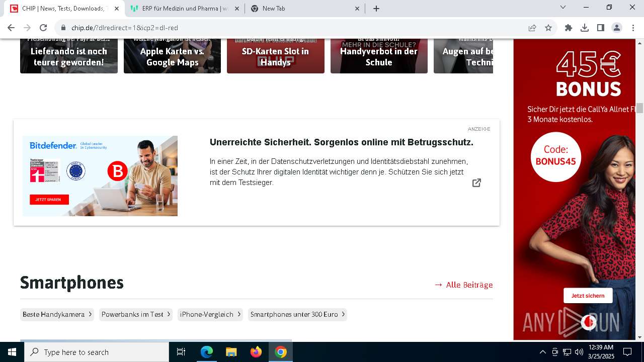Go back with the browser back arrow
Screen dimensions: 644x362
pyautogui.click(x=11, y=28)
